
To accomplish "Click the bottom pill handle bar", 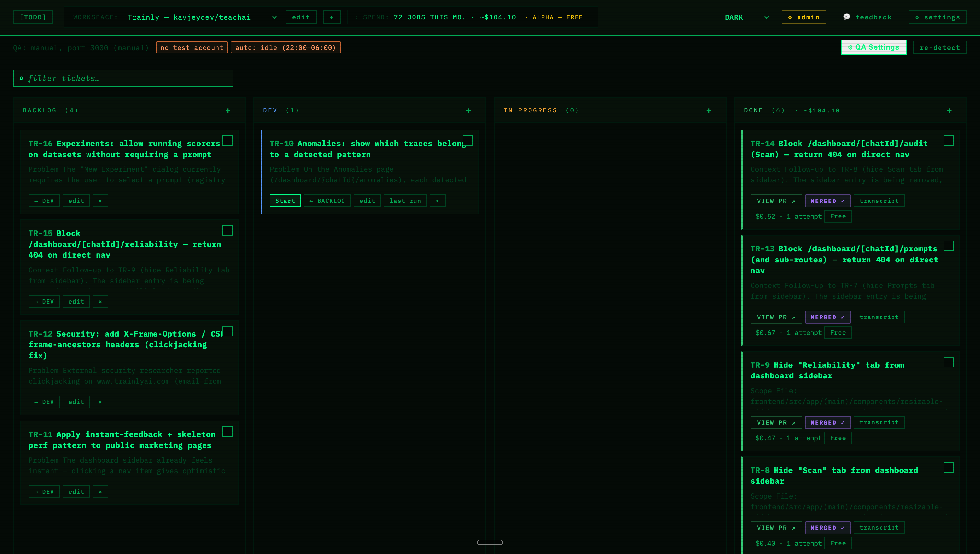I will click(x=490, y=542).
